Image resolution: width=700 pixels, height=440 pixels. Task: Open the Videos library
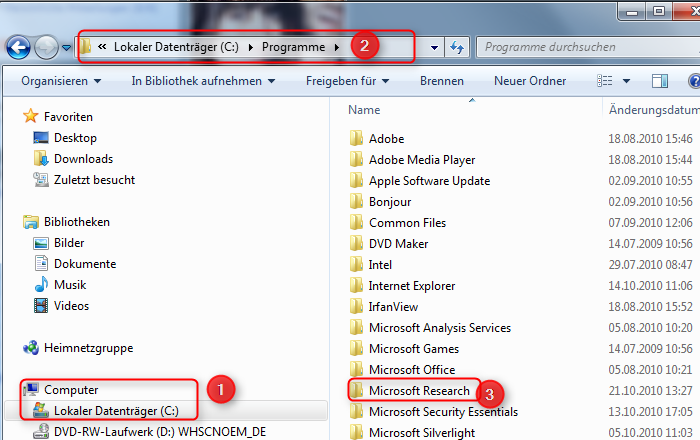[71, 306]
